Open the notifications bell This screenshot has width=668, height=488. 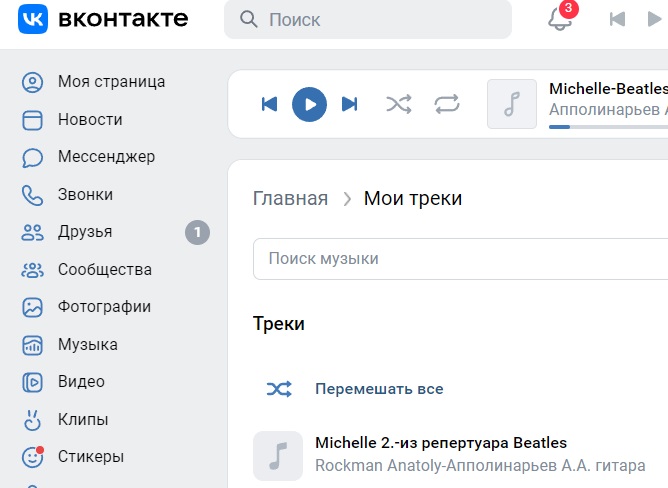[x=560, y=19]
